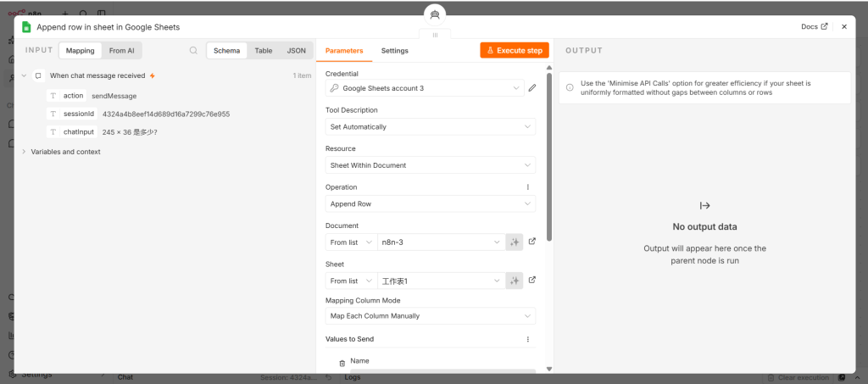This screenshot has width=868, height=384.
Task: Collapse the When chat message received node
Action: (x=24, y=75)
